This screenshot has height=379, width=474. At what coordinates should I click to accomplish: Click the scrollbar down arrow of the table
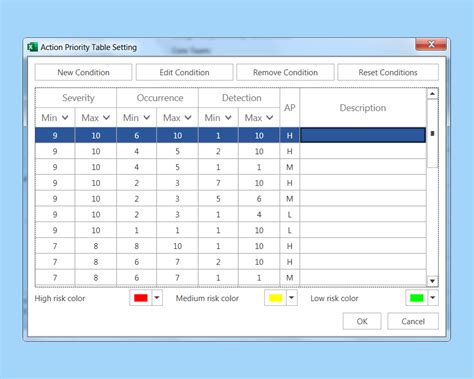432,281
